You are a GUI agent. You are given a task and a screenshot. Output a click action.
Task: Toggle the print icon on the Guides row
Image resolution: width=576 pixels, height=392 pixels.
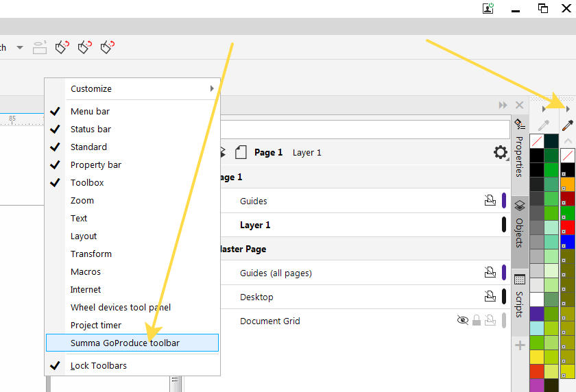tap(490, 200)
